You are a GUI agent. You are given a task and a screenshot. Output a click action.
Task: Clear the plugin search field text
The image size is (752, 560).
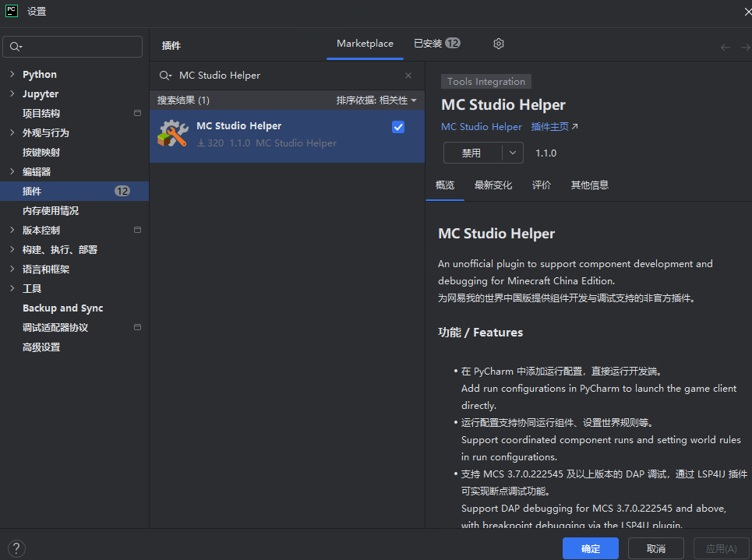click(x=408, y=76)
